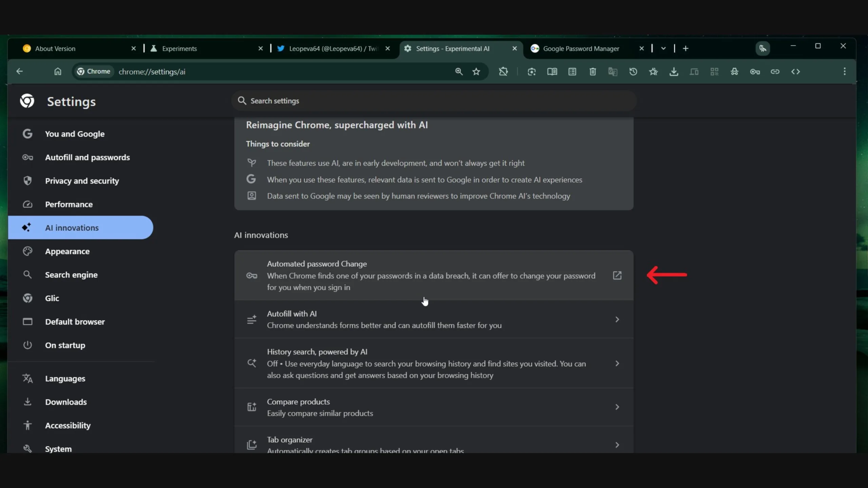Expand Autofill with AI settings arrow
The height and width of the screenshot is (488, 868).
tap(617, 319)
